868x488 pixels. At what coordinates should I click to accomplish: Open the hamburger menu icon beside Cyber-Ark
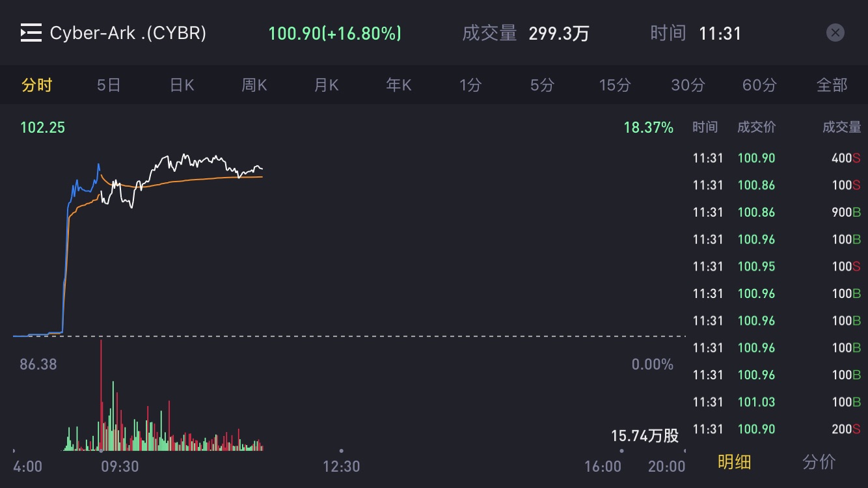(x=31, y=33)
